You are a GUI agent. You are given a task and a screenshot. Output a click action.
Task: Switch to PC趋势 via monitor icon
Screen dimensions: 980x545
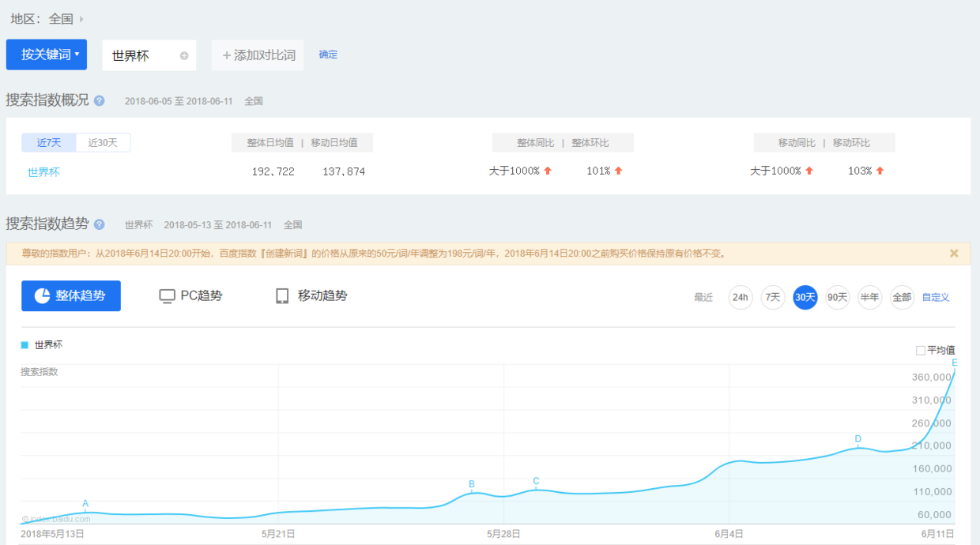167,295
